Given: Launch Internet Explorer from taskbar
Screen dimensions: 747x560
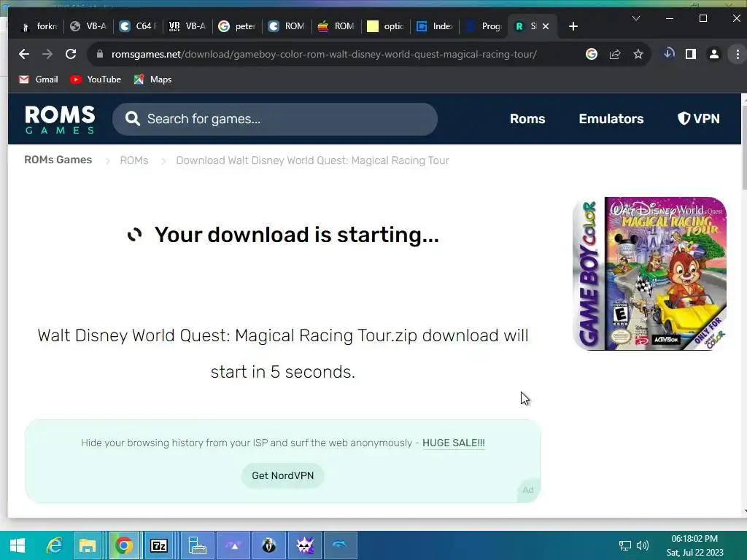Looking at the screenshot, I should click(x=54, y=545).
